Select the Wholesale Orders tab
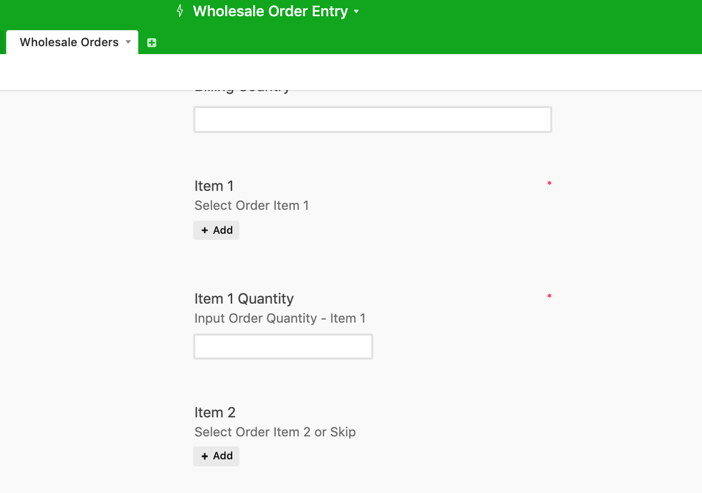 69,42
